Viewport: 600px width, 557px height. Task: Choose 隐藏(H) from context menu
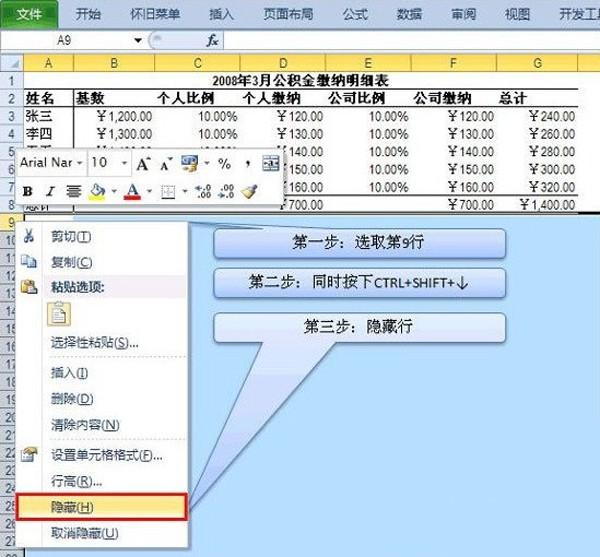pos(102,507)
